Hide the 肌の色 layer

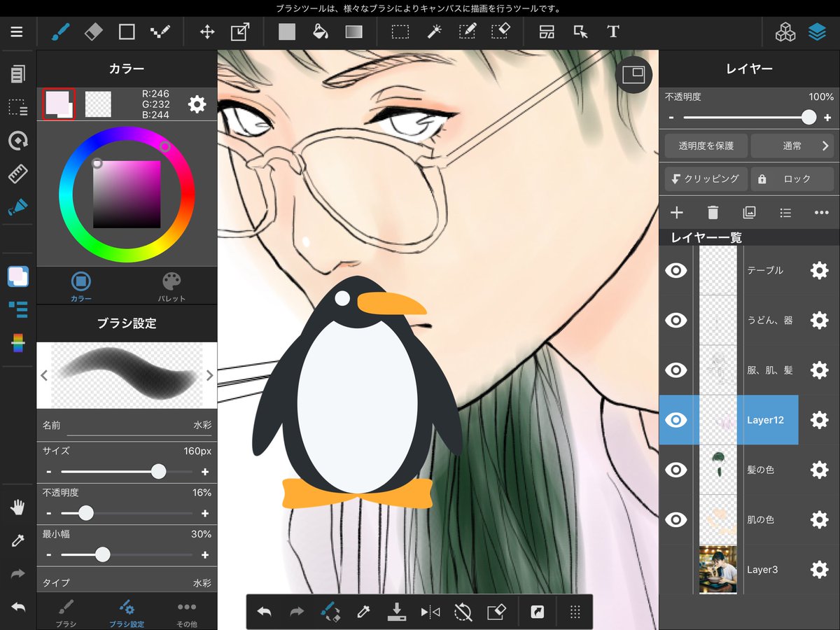click(x=675, y=519)
